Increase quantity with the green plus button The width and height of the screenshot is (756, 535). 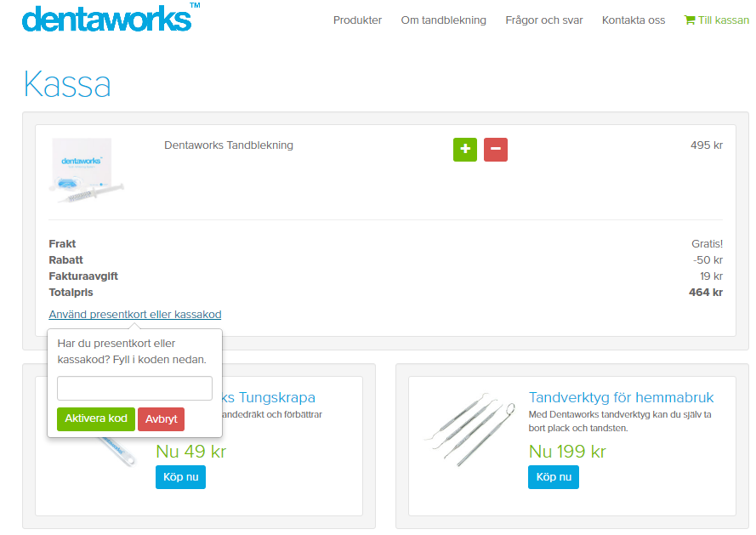[465, 150]
